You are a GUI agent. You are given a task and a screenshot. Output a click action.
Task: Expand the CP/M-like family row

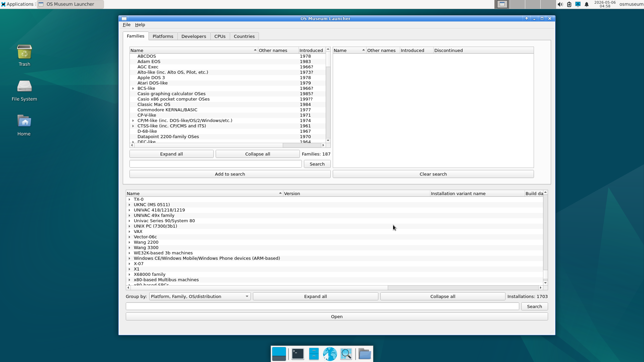133,121
